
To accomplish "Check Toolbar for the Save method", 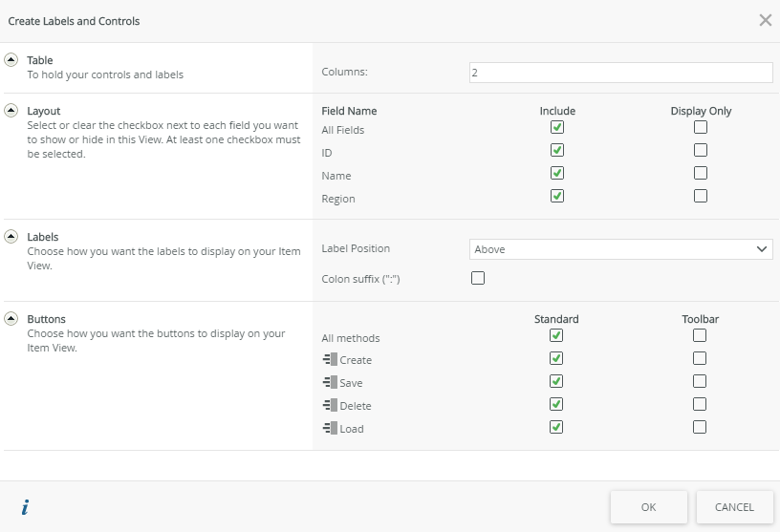I will point(700,381).
